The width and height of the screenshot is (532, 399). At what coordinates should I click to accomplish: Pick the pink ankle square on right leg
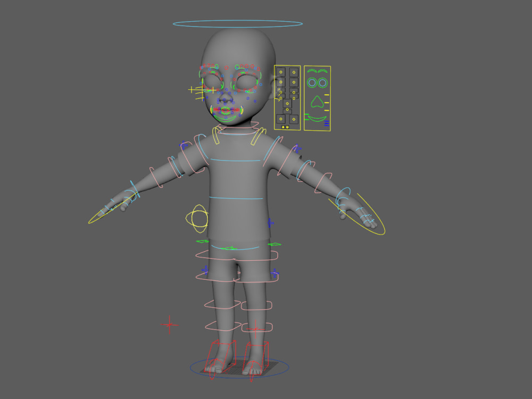click(257, 327)
